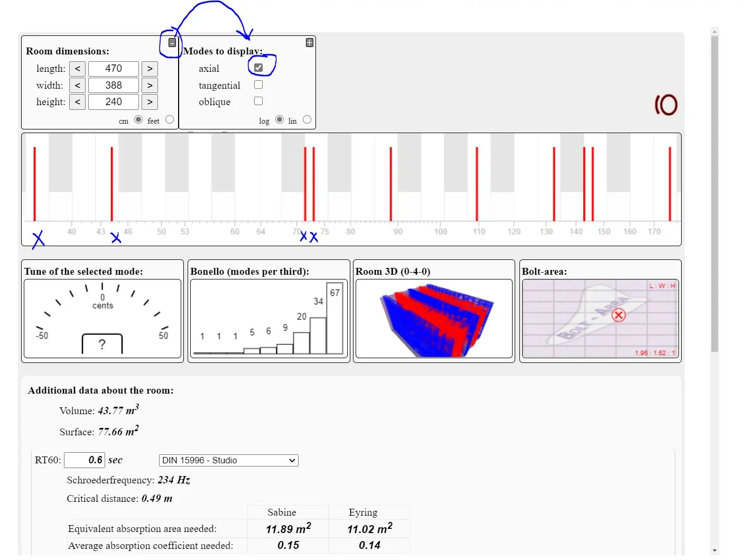This screenshot has height=560, width=744.
Task: Click the height input field showing 240
Action: [114, 102]
